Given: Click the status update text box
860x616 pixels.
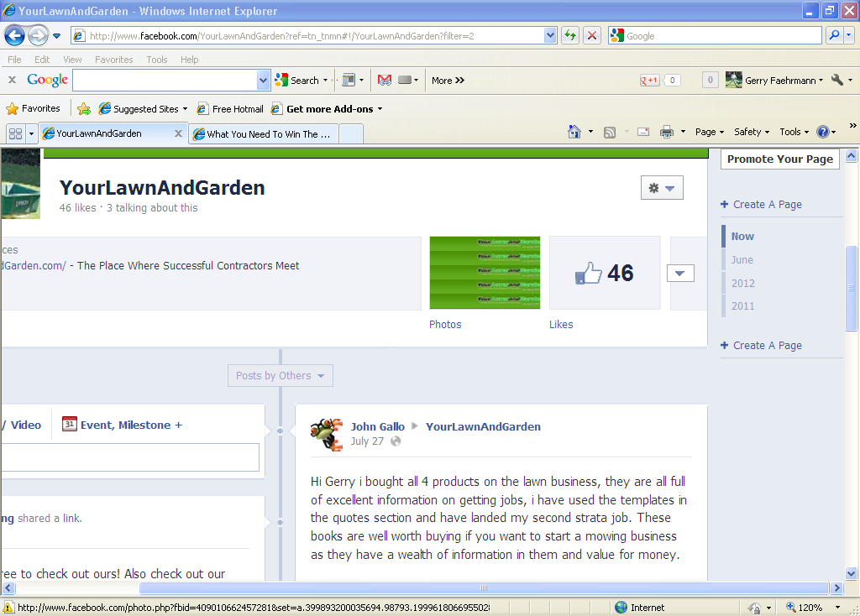Looking at the screenshot, I should (x=130, y=457).
